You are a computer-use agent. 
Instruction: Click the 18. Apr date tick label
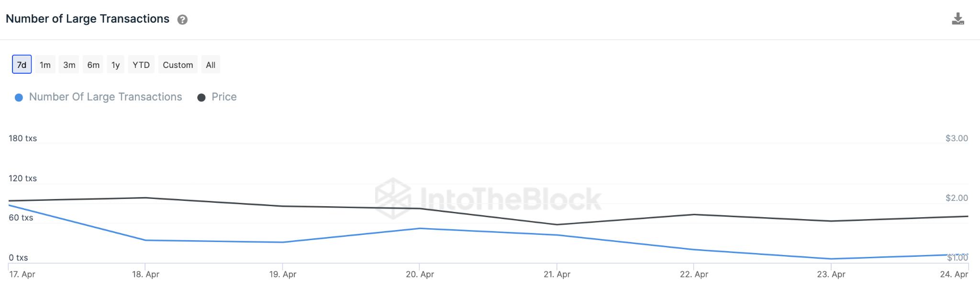145,275
